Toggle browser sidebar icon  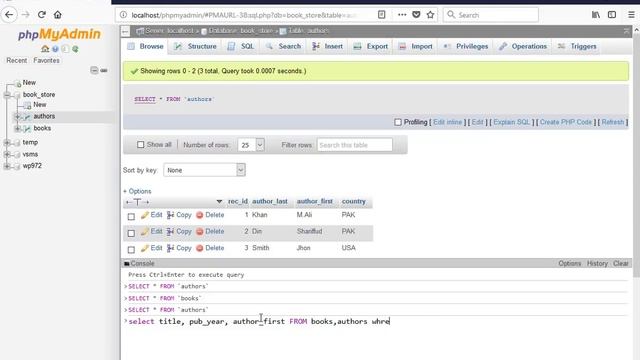coord(612,15)
